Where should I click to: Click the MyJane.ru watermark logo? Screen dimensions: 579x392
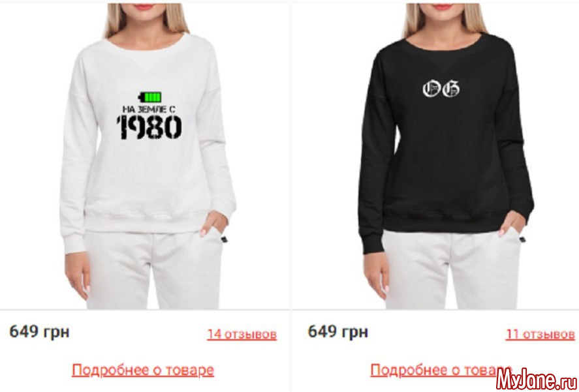tap(536, 379)
